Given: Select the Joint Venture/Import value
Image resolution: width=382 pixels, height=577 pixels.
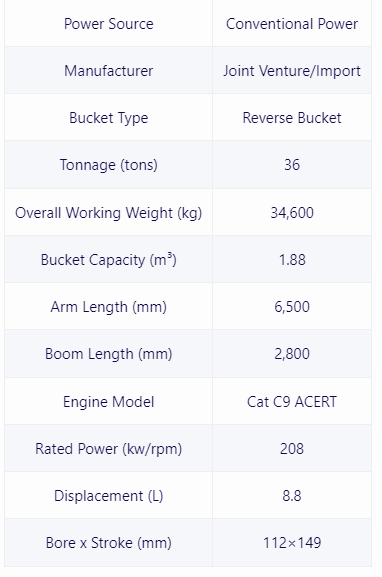Looking at the screenshot, I should pyautogui.click(x=292, y=71).
